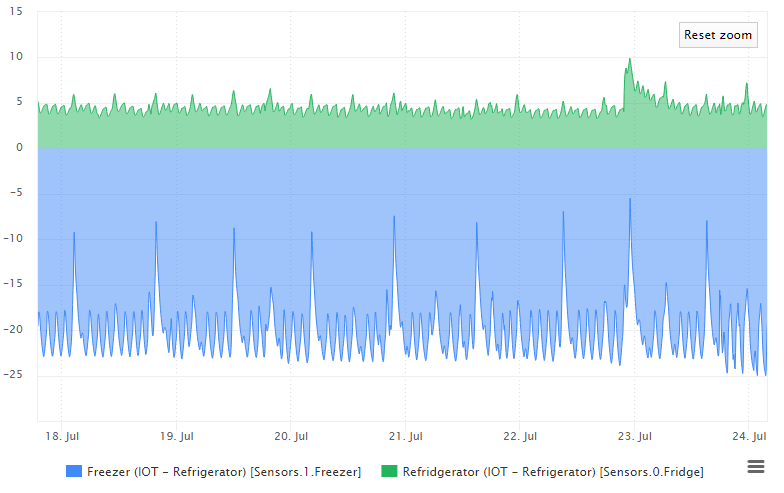This screenshot has height=493, width=784.
Task: Click the tallest green fridge peak near 10
Action: pos(630,59)
